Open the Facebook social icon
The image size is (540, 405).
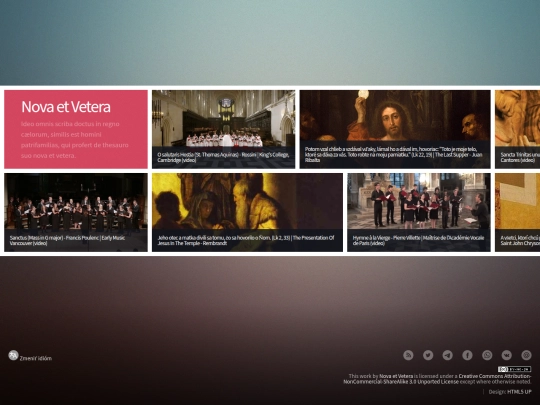coord(467,355)
